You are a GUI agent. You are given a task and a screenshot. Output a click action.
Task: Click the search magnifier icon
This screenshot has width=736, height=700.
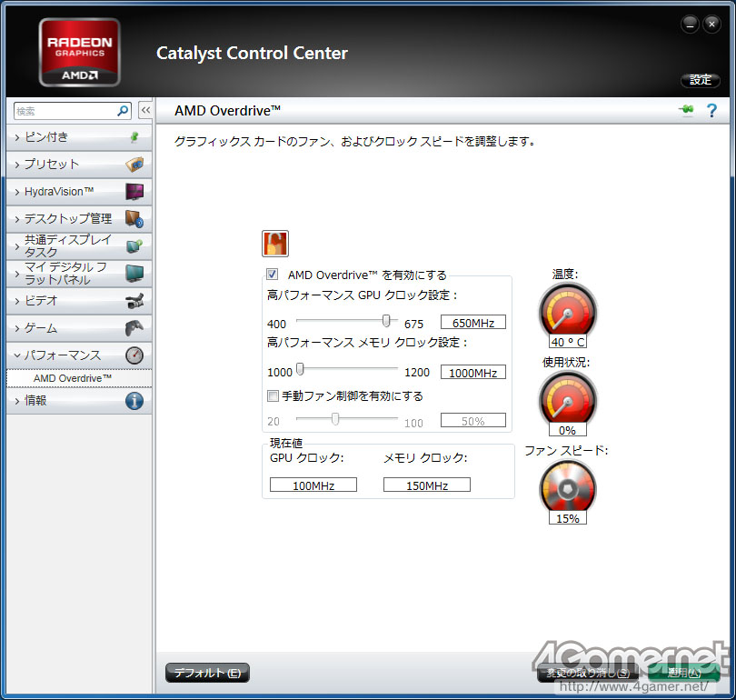point(123,111)
